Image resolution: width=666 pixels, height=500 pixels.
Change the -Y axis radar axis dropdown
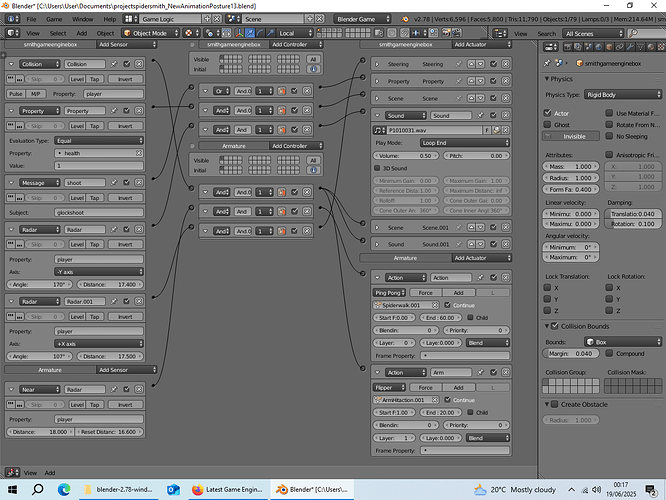[x=99, y=272]
